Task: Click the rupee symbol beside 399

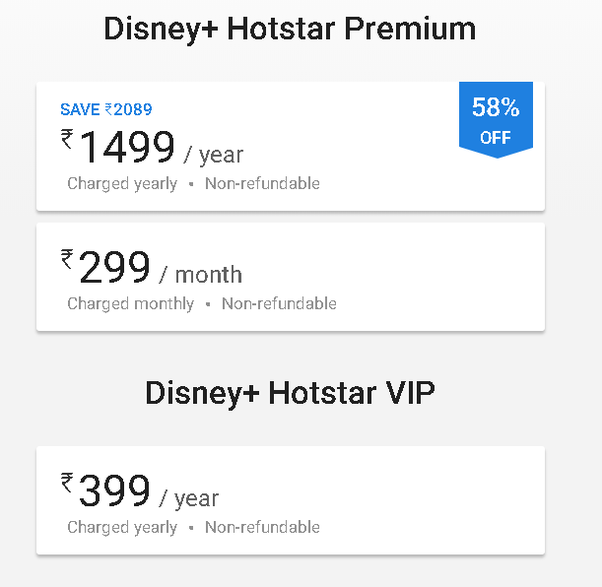Action: pyautogui.click(x=67, y=484)
